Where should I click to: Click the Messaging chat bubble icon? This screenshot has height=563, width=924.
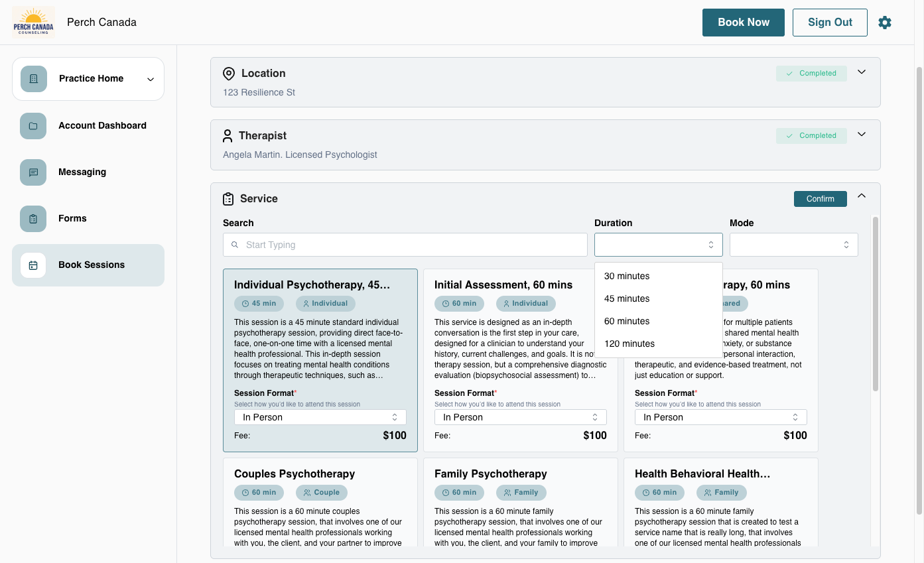tap(33, 172)
